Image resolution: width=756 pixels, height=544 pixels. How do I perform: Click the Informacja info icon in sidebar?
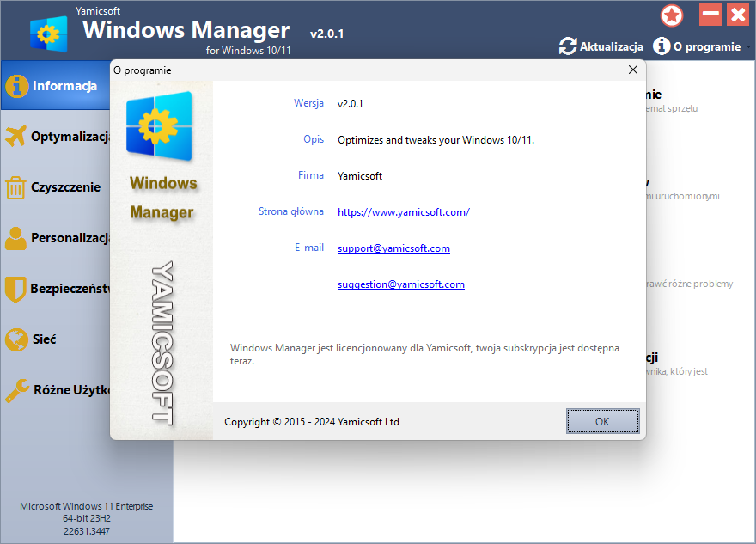17,86
